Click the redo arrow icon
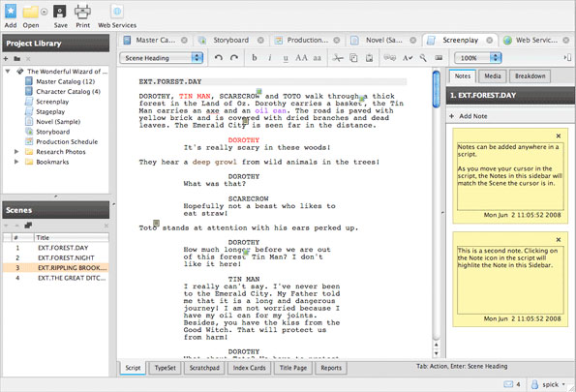 [234, 58]
